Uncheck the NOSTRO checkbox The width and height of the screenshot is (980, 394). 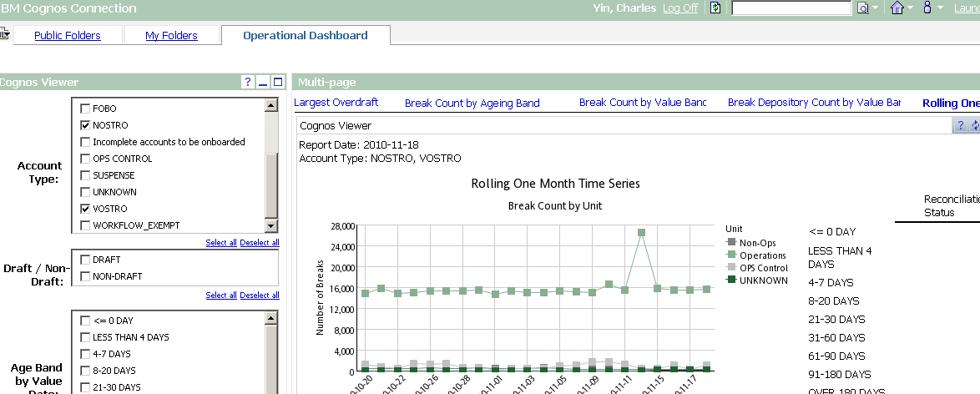[86, 126]
